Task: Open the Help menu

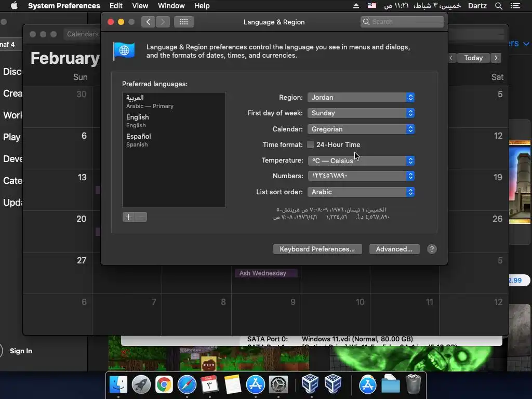Action: pos(202,6)
